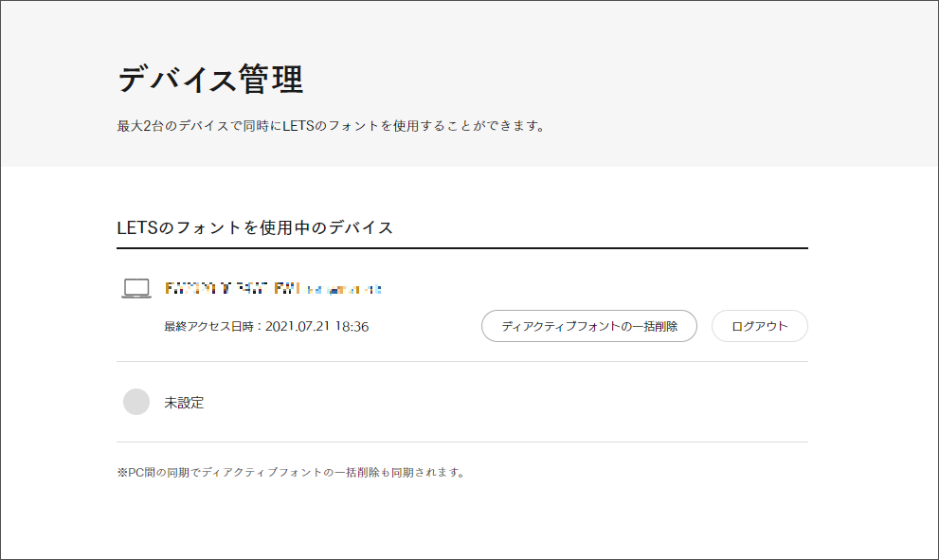Image resolution: width=939 pixels, height=560 pixels.
Task: Click the word LETS in the section title
Action: 136,227
